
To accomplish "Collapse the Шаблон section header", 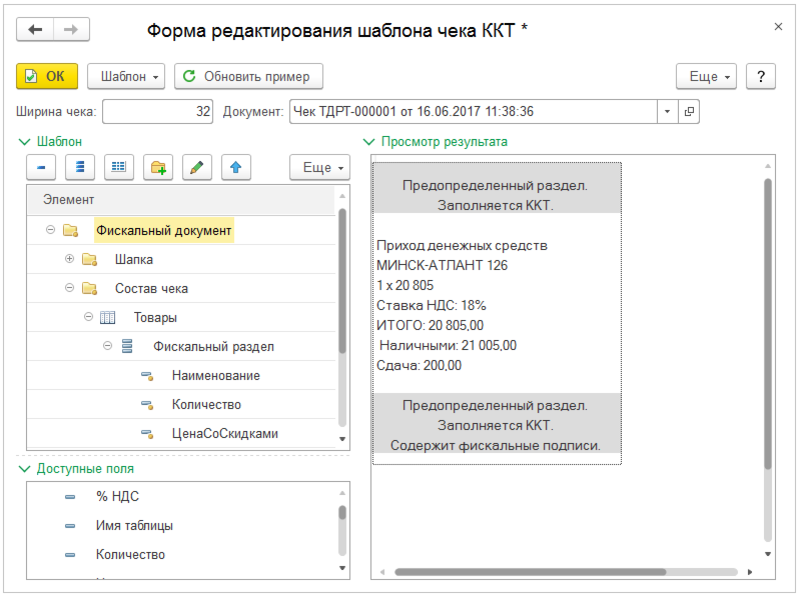I will 50,142.
